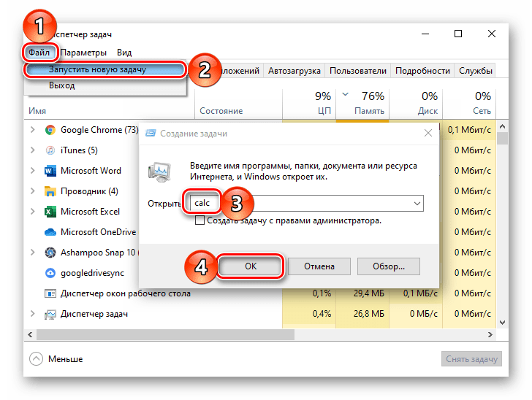Collapse view with the Меньше arrow icon
This screenshot has height=400, width=532.
click(36, 359)
